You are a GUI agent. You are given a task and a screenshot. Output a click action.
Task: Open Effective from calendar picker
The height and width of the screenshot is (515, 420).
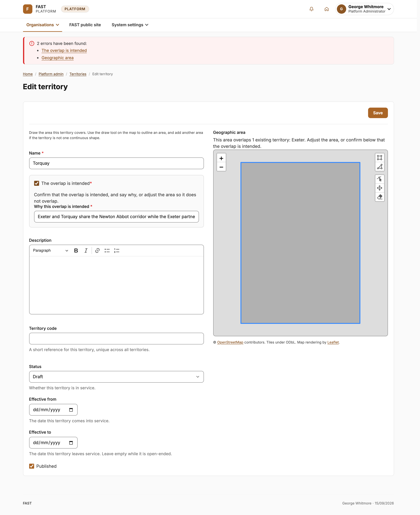(71, 410)
